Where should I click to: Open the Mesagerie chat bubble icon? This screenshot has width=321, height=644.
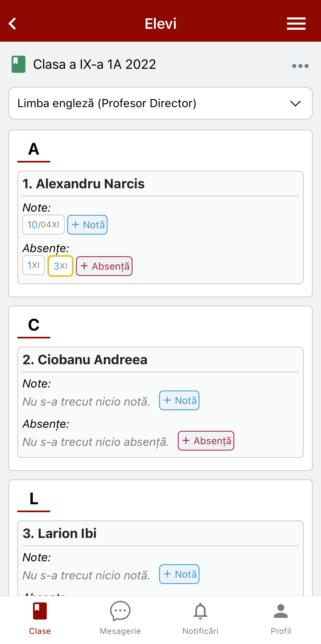click(120, 611)
